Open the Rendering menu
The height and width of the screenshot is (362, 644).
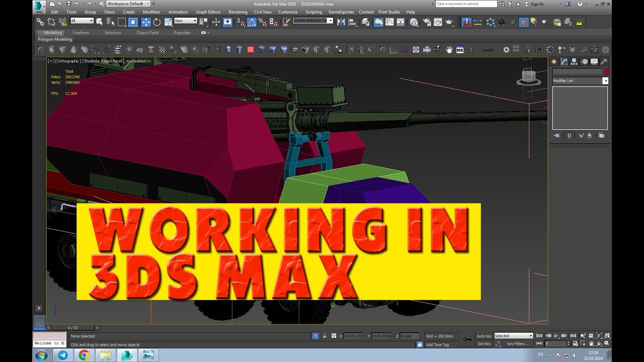tap(238, 12)
